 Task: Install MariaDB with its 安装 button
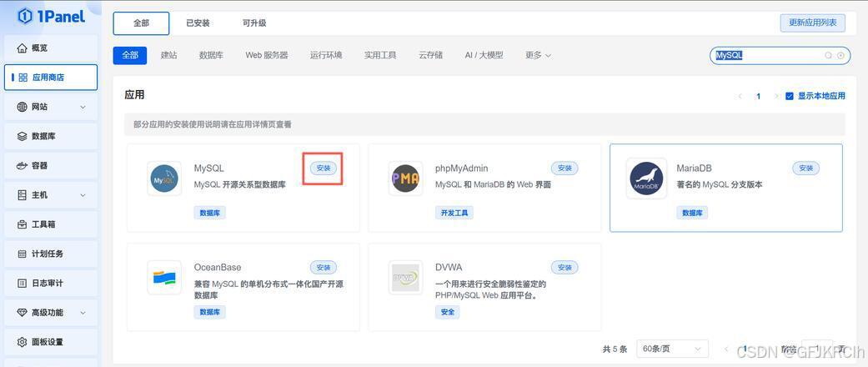point(806,168)
